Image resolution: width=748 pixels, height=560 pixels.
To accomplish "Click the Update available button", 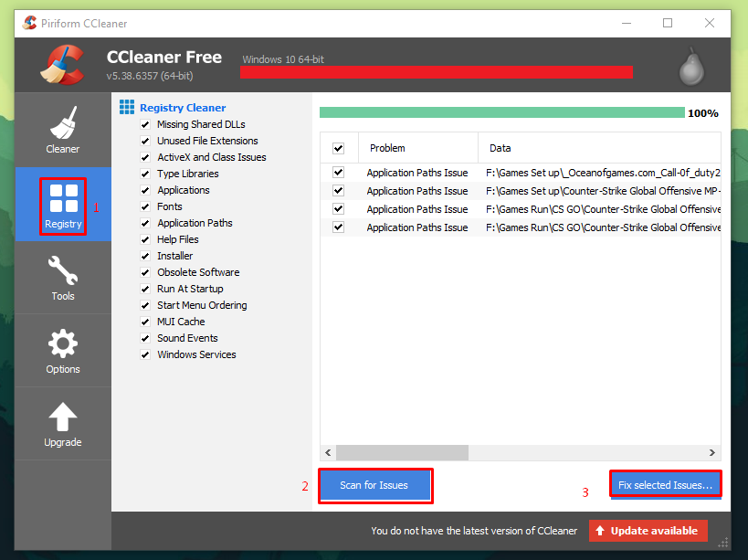I will coord(648,531).
